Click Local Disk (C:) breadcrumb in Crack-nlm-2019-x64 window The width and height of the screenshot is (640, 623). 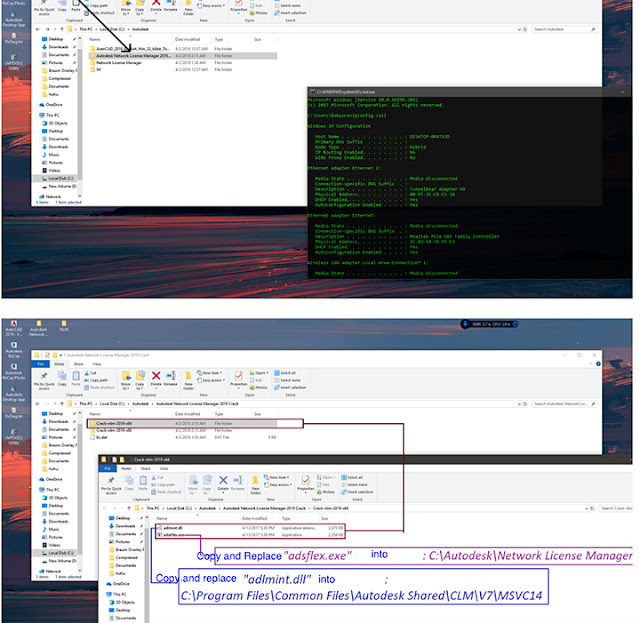[x=179, y=508]
